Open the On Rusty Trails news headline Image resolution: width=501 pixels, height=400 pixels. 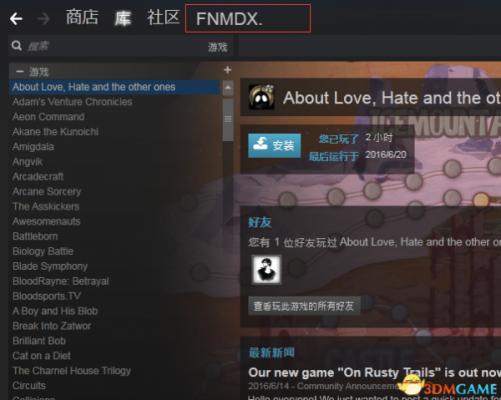pyautogui.click(x=374, y=372)
